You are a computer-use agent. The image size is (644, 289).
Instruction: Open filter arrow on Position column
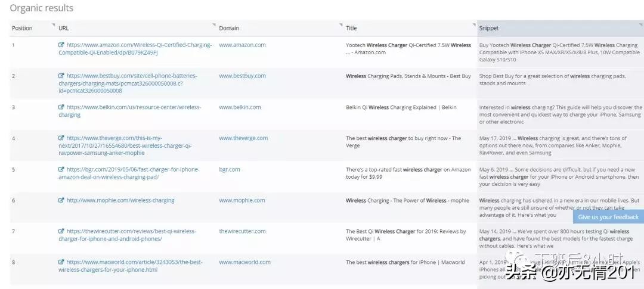[54, 25]
